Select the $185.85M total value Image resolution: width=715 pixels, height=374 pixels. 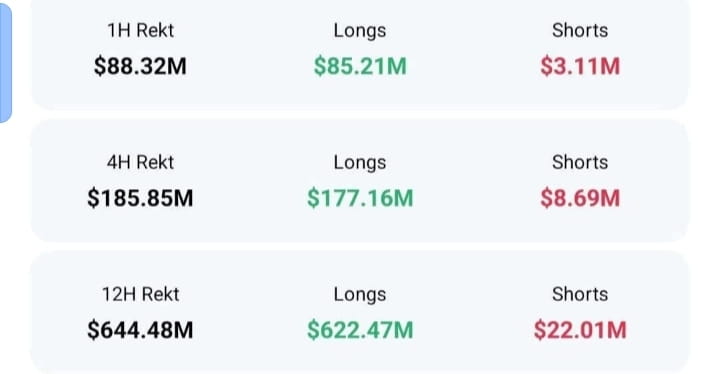pos(140,198)
